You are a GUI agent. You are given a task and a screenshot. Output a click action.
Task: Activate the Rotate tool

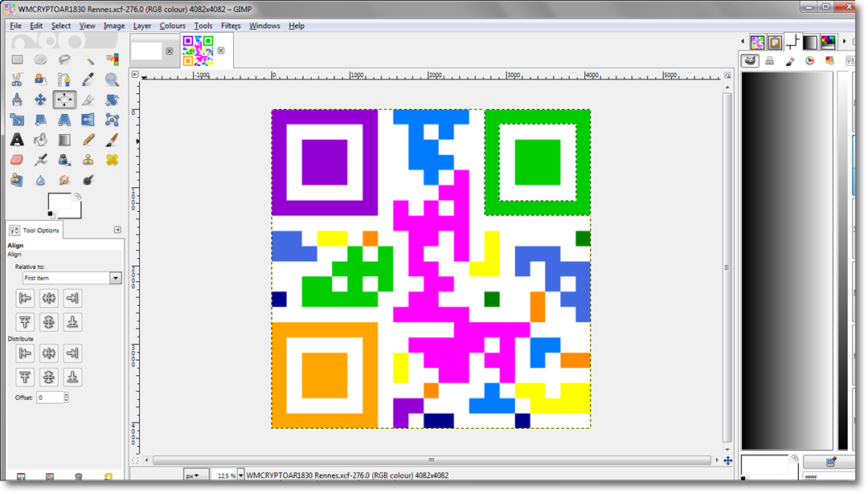point(112,100)
